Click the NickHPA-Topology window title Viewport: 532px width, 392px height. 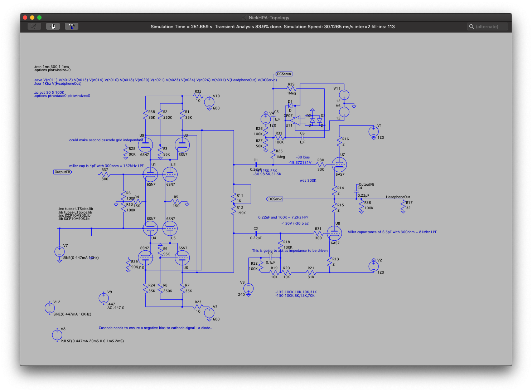pos(269,18)
